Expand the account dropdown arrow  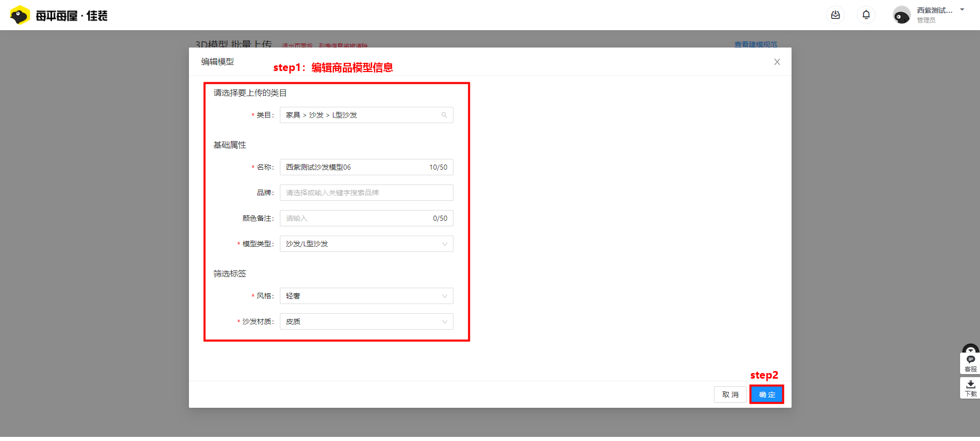(x=962, y=10)
